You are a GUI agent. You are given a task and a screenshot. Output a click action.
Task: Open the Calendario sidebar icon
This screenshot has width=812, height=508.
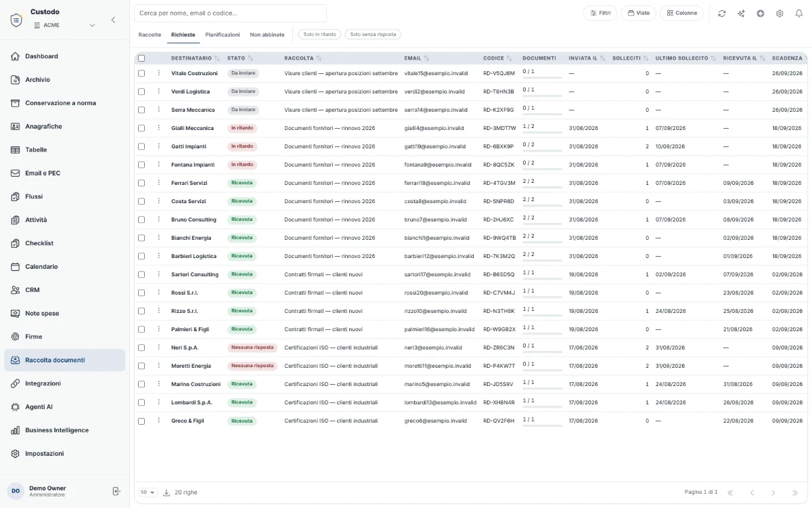(x=15, y=267)
